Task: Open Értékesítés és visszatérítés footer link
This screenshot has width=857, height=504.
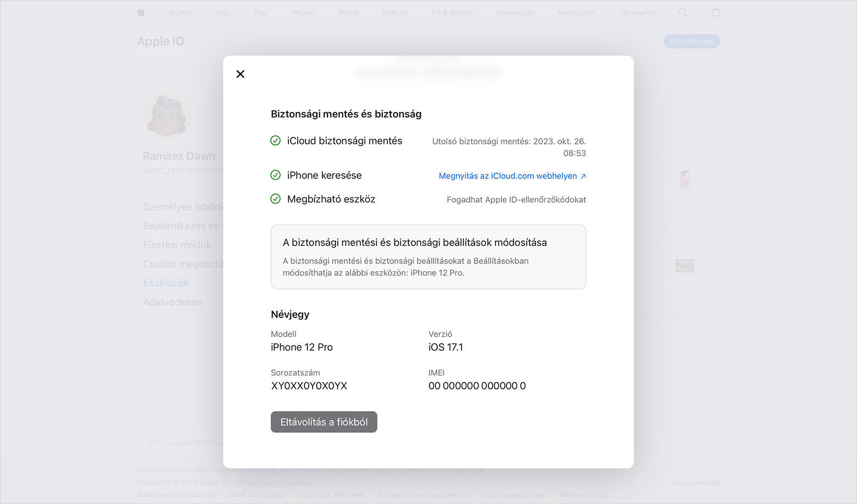Action: point(424,495)
